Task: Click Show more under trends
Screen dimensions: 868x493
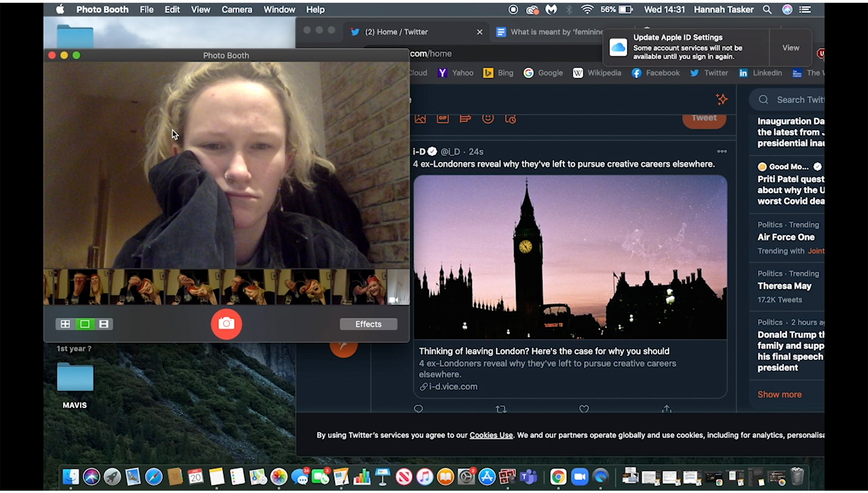Action: [779, 394]
